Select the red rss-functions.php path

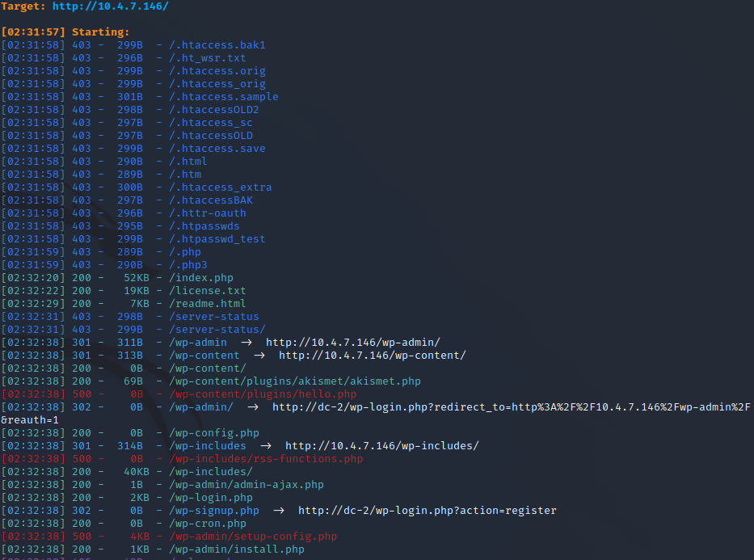(266, 459)
